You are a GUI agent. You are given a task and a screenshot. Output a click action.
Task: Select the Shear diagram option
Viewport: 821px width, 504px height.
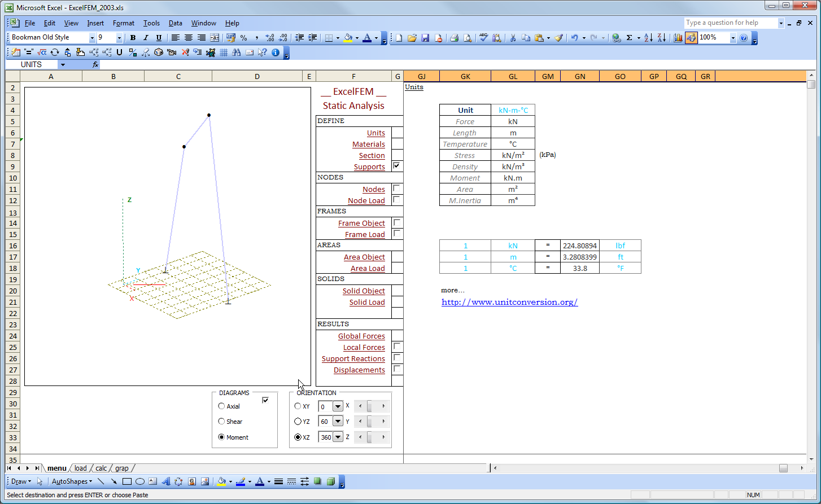point(221,422)
